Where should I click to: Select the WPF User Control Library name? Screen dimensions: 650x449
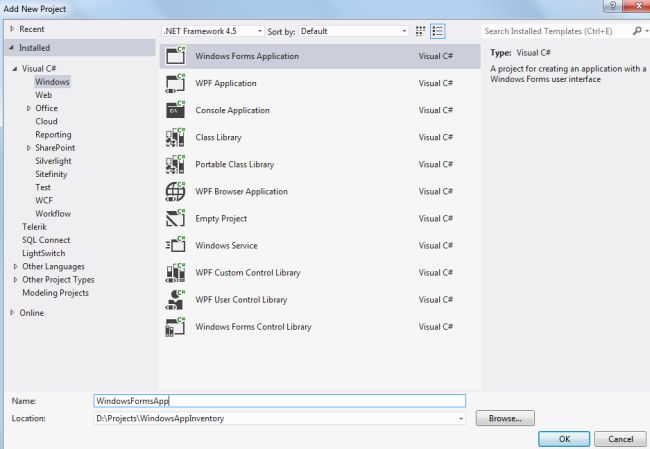[241, 299]
